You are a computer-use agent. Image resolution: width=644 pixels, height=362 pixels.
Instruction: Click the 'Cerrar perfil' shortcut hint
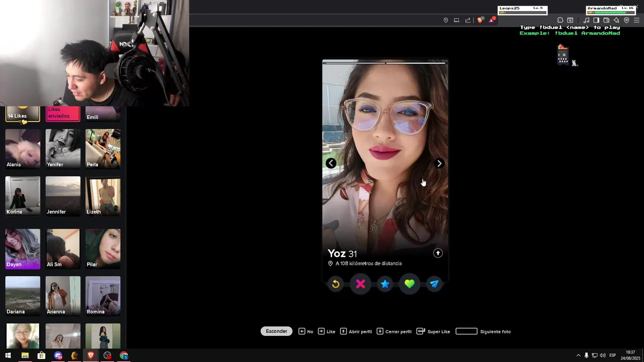click(394, 331)
